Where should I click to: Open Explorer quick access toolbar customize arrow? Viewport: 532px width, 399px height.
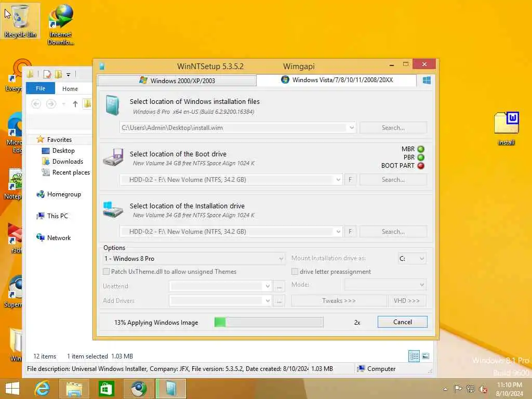68,75
